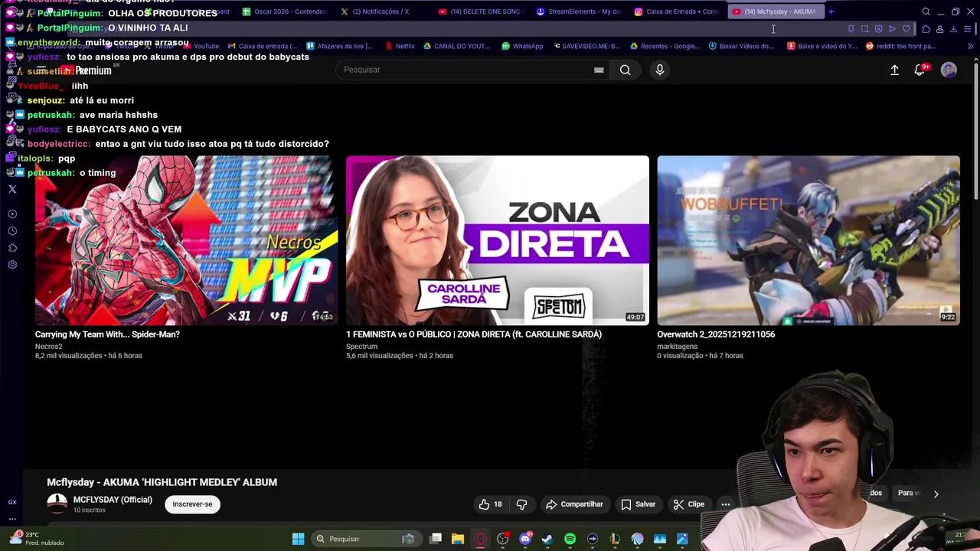Open the Overwatch 2 video thumbnail
The image size is (980, 551).
click(808, 240)
